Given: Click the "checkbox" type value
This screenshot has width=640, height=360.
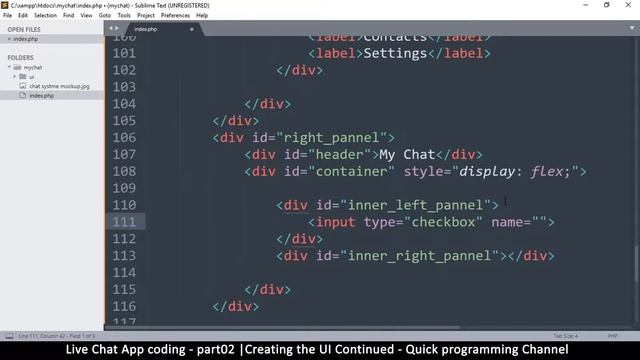Looking at the screenshot, I should click(443, 222).
